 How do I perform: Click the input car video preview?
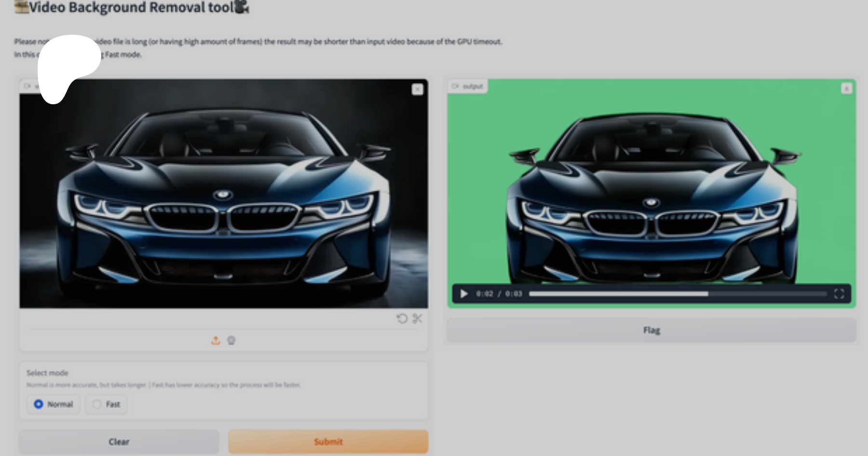pos(223,193)
